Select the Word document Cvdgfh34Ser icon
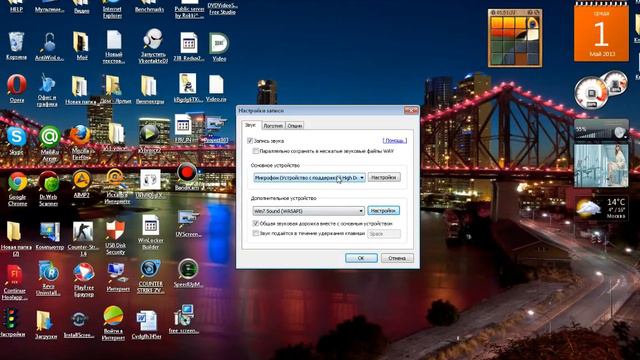Image resolution: width=640 pixels, height=360 pixels. [147, 325]
